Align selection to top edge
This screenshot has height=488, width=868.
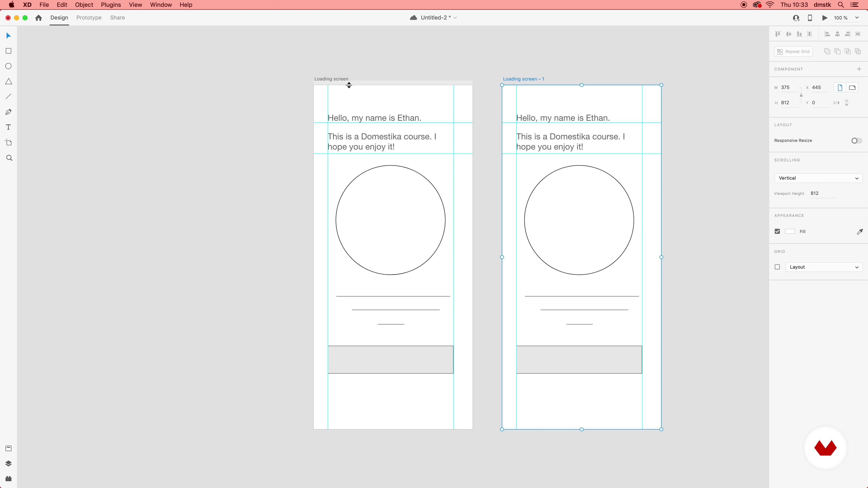click(x=778, y=34)
